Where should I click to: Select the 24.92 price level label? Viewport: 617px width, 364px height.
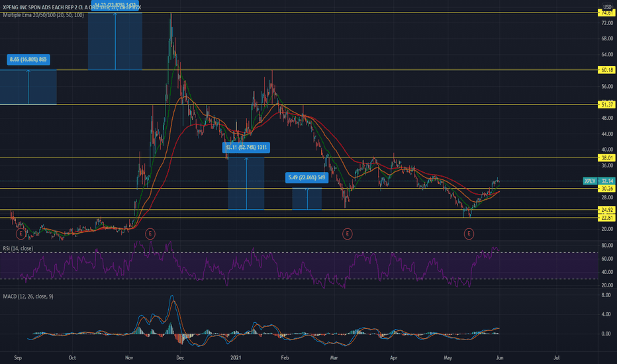point(606,210)
